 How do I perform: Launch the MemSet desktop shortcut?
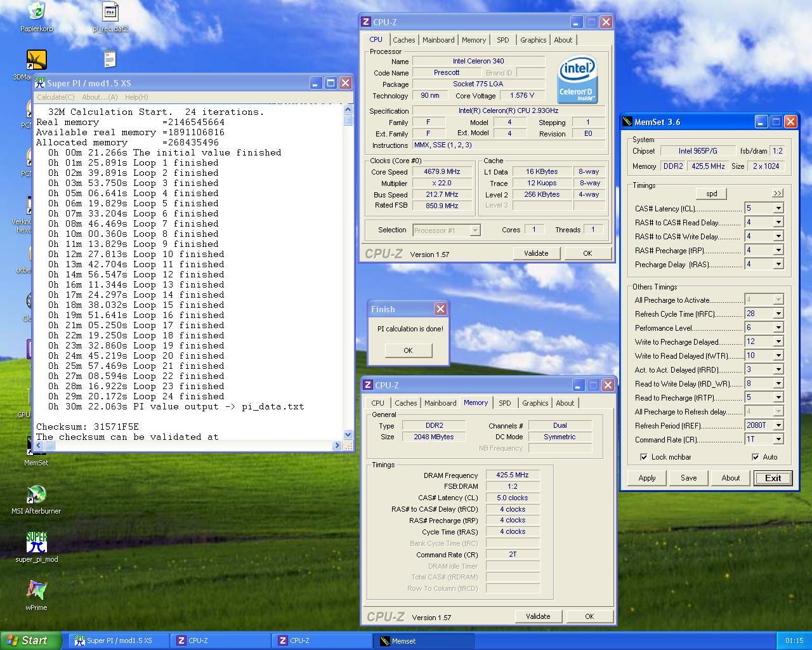tap(36, 451)
